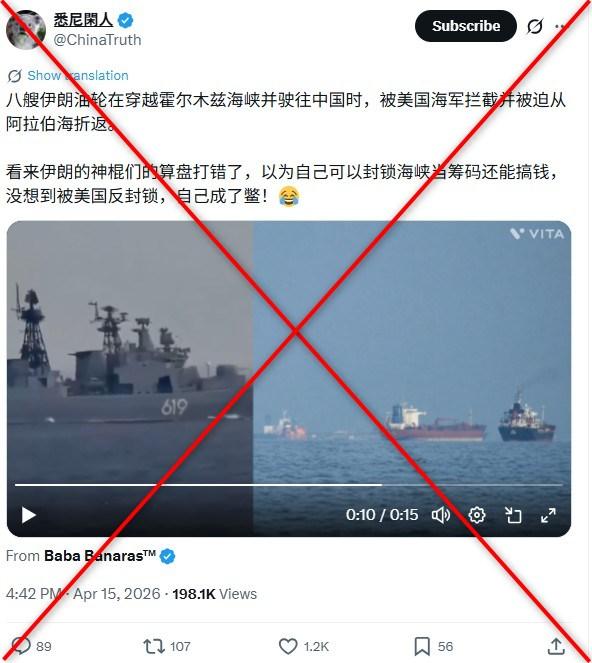
Task: Open video settings gear icon
Action: [x=477, y=515]
